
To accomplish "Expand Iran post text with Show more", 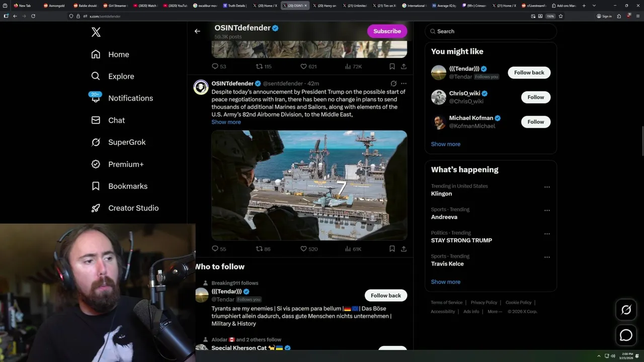I will 226,122.
